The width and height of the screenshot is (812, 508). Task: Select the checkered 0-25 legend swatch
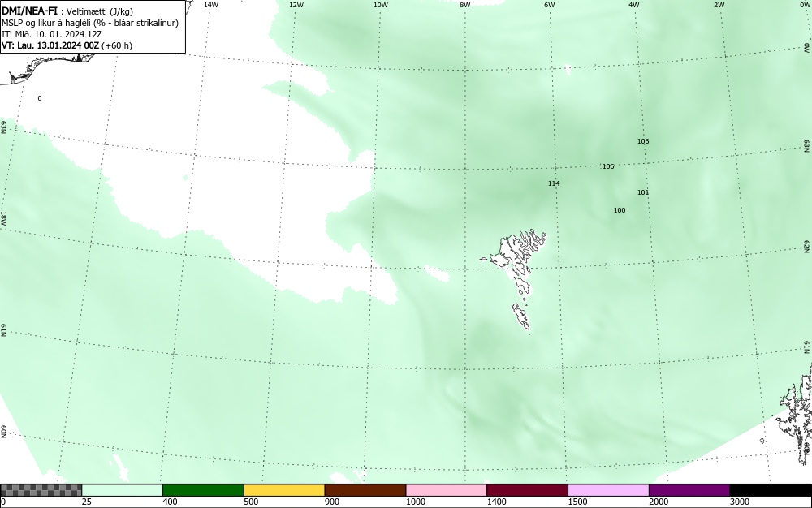[x=41, y=490]
